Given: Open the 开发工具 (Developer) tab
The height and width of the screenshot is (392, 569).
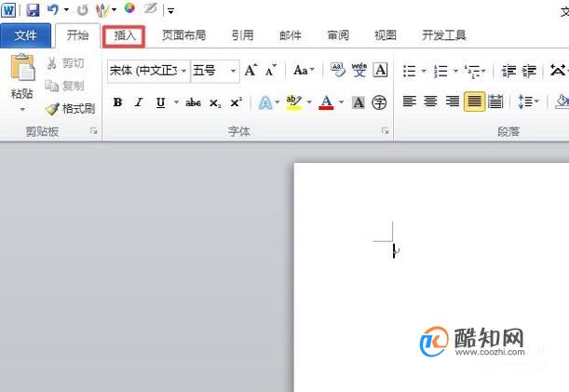Looking at the screenshot, I should [x=444, y=35].
